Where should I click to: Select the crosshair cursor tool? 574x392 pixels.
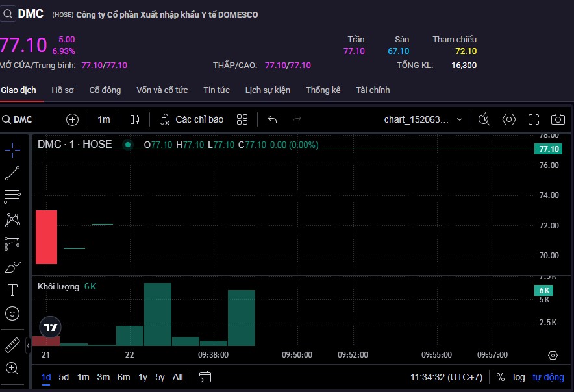pos(12,150)
